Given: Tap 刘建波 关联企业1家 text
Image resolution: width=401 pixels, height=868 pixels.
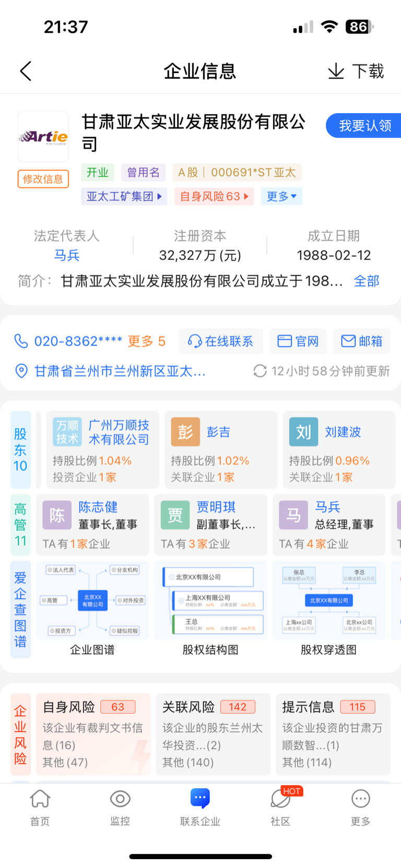Looking at the screenshot, I should pos(321,477).
